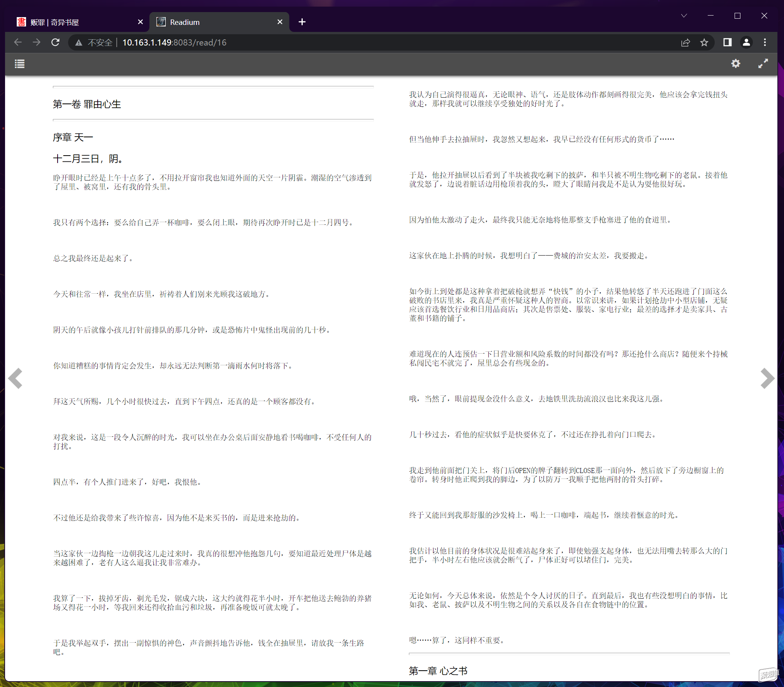Share this page icon

[686, 42]
